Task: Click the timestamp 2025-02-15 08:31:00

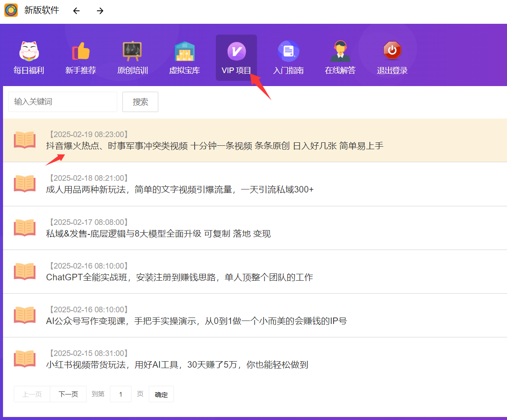Action: click(89, 353)
